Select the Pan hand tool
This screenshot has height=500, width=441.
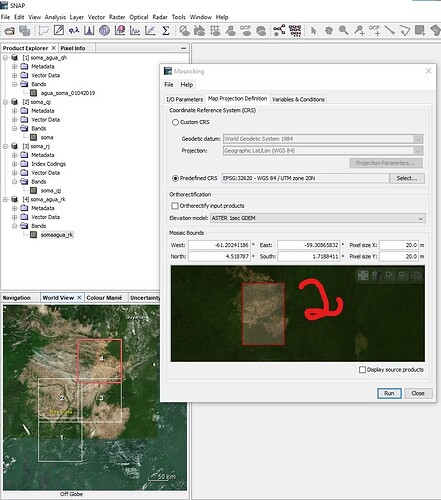329,31
